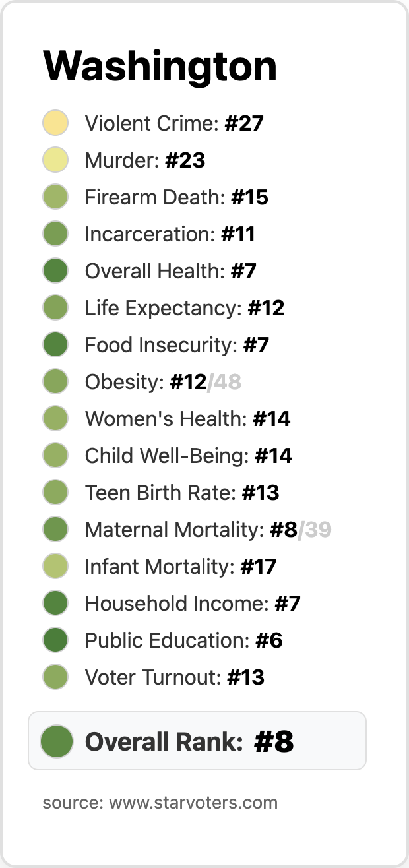Screen dimensions: 409x868
Task: Select Women's Health #14 entry
Action: (x=187, y=419)
